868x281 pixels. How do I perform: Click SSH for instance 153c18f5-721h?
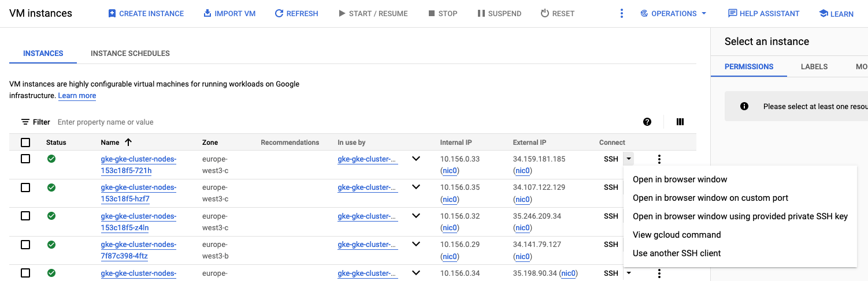[611, 159]
